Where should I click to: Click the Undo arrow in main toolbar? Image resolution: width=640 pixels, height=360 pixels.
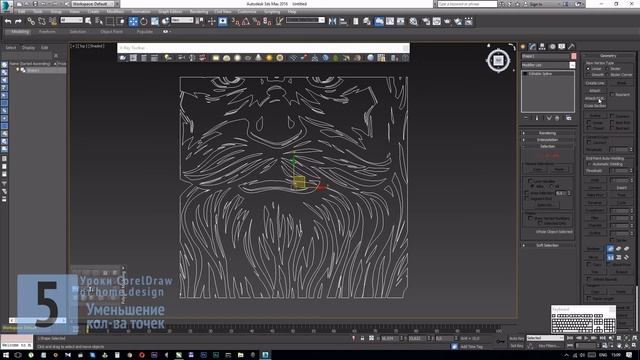pos(8,21)
